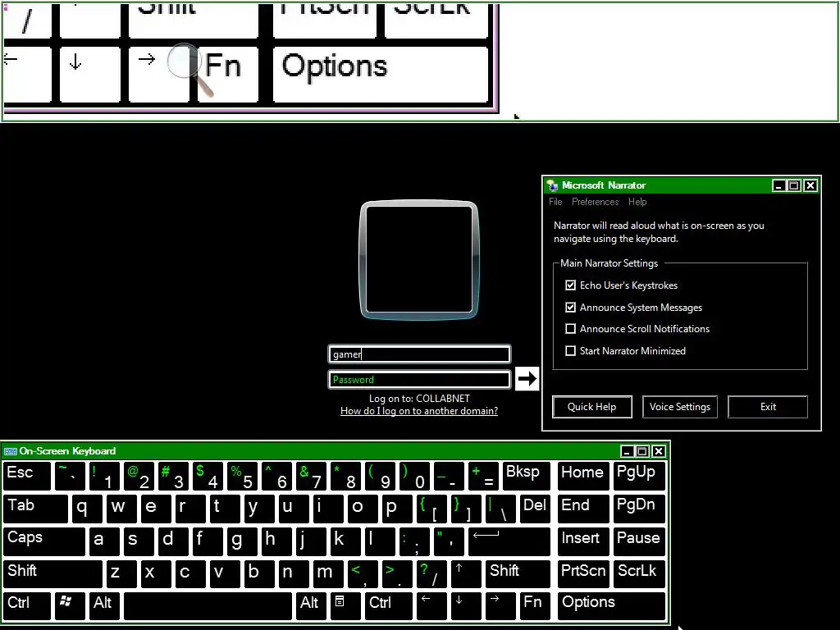
Task: Enable Echo User's Keystrokes checkbox
Action: pyautogui.click(x=571, y=285)
